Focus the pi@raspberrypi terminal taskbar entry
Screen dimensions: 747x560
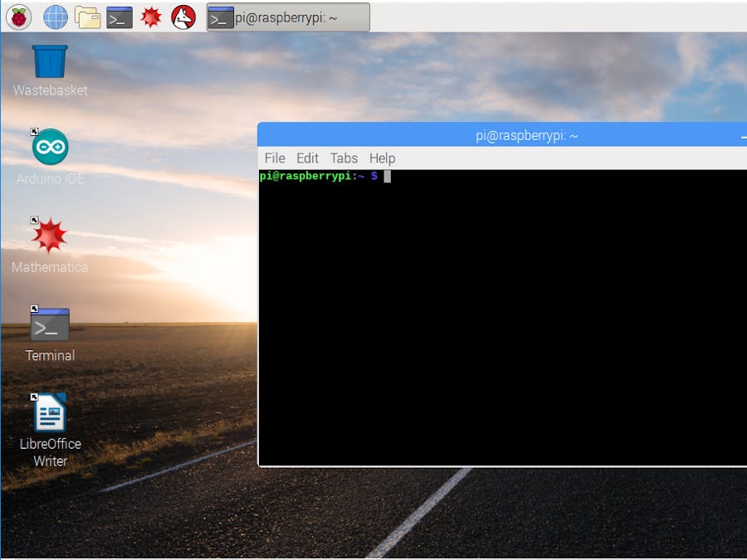(286, 17)
